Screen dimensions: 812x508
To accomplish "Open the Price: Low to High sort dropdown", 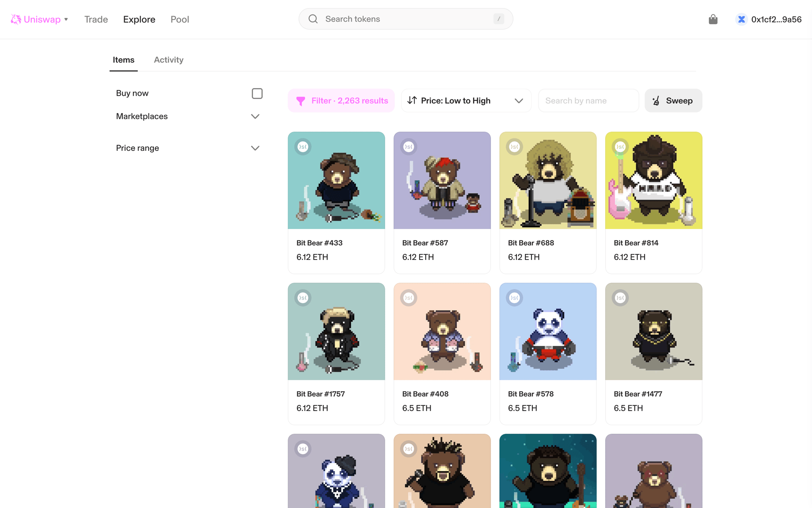I will click(x=466, y=101).
